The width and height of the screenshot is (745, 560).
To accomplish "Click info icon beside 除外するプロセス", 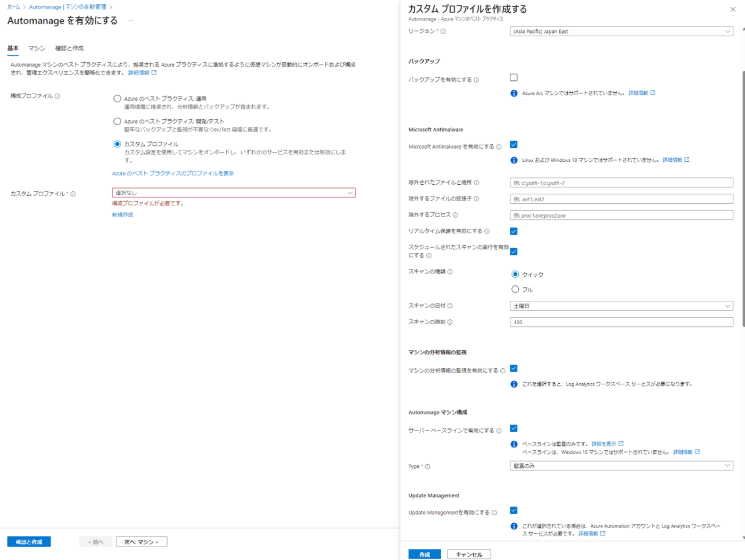I will coord(455,215).
